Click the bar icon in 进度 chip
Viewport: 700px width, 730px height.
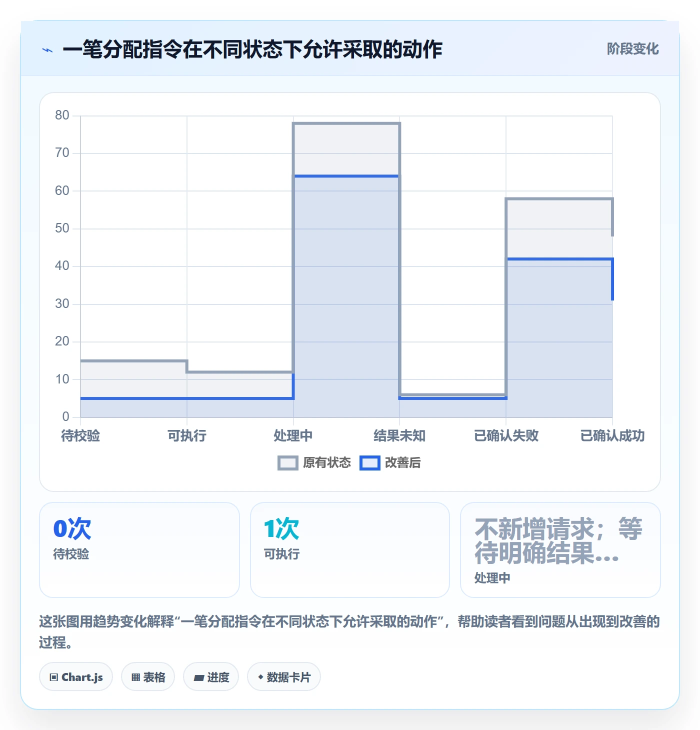coord(199,678)
